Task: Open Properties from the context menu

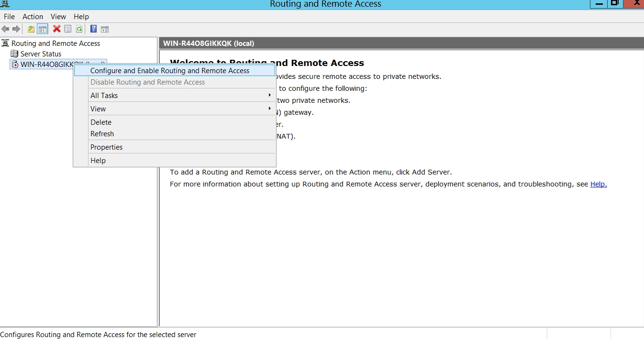Action: (x=106, y=147)
